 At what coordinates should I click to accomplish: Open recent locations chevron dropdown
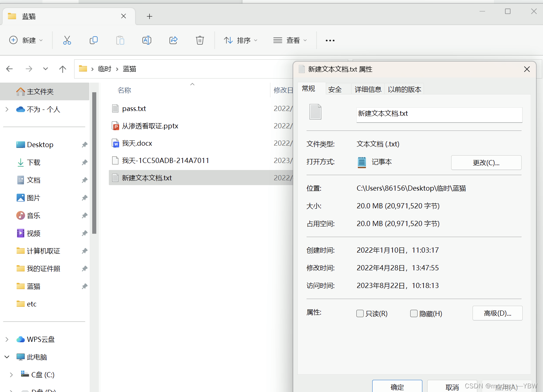pos(45,69)
